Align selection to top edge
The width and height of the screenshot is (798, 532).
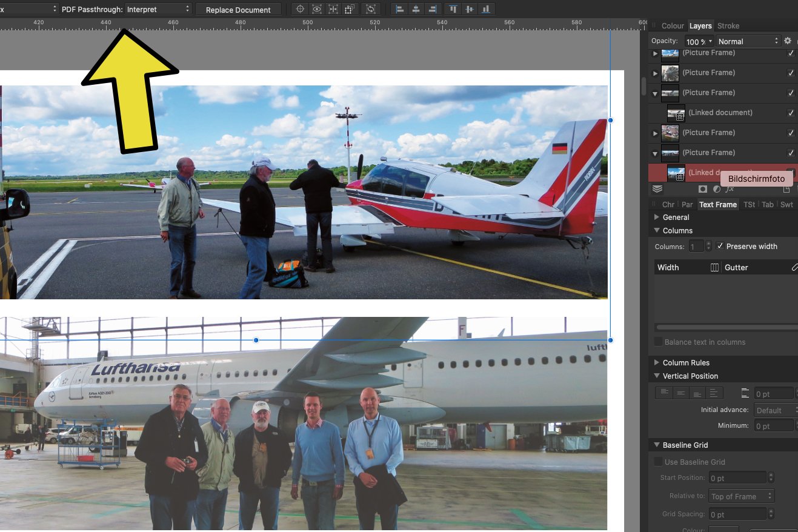(x=453, y=9)
